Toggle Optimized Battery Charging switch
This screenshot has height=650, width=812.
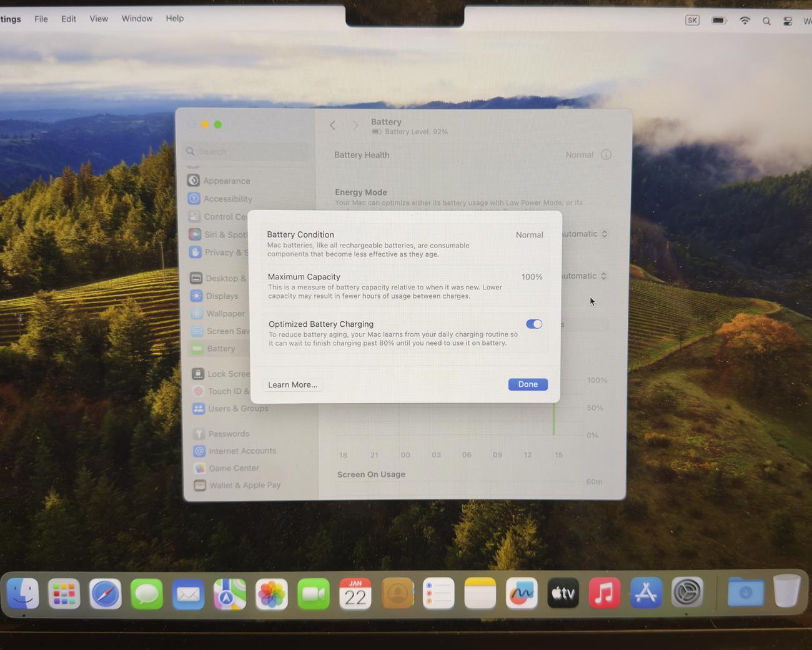(x=533, y=324)
